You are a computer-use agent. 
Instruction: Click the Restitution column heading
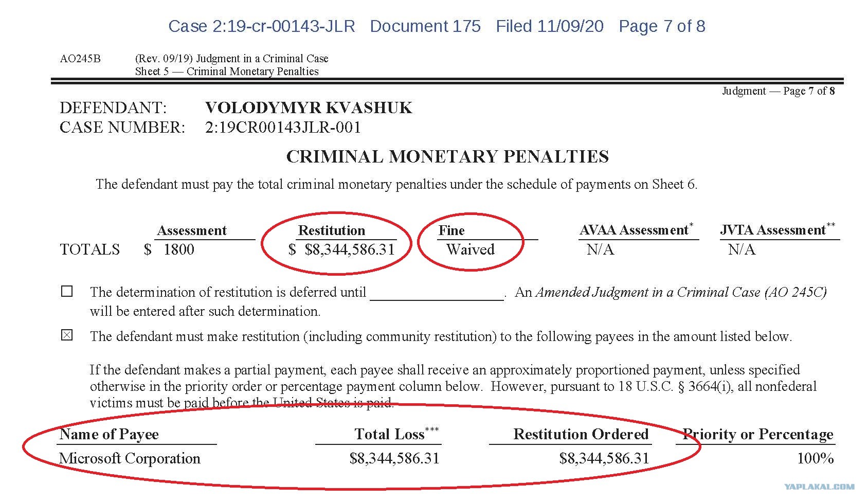[x=332, y=230]
